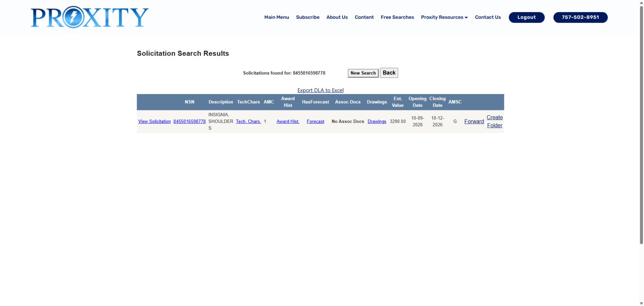Open Free Searches in the header

[x=397, y=17]
